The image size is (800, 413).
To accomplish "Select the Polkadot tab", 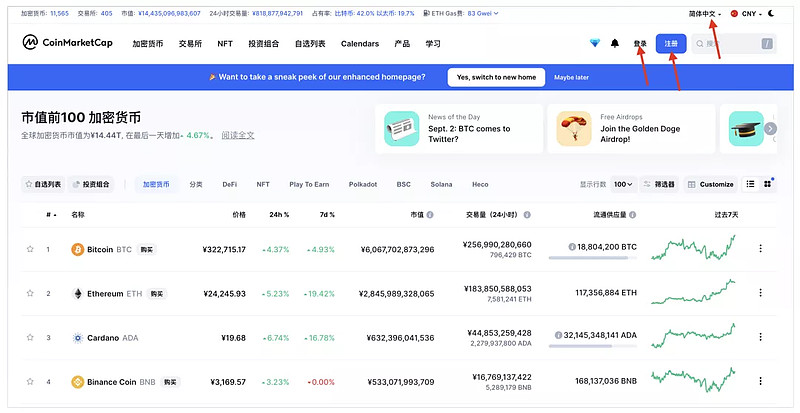I will pos(363,184).
